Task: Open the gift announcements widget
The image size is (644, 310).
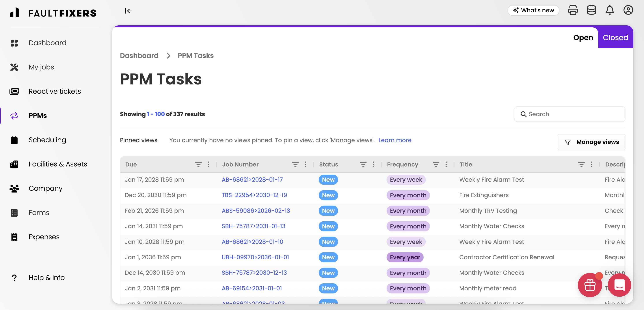Action: tap(590, 285)
